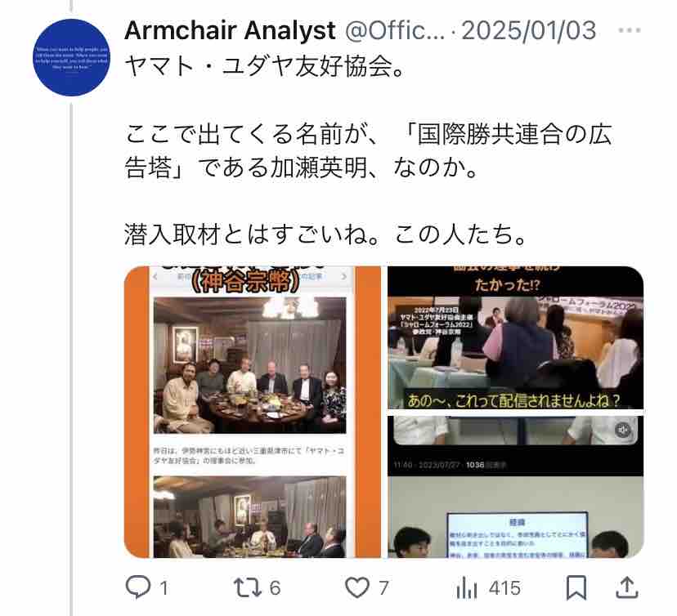
Task: Click previous arrow in left image header
Action: click(155, 276)
